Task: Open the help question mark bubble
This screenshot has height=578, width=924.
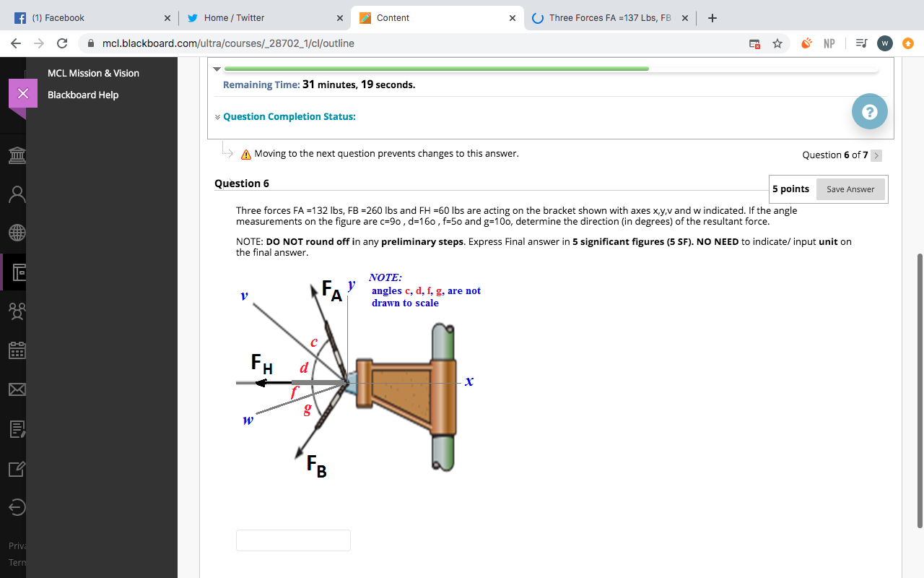Action: (x=869, y=111)
